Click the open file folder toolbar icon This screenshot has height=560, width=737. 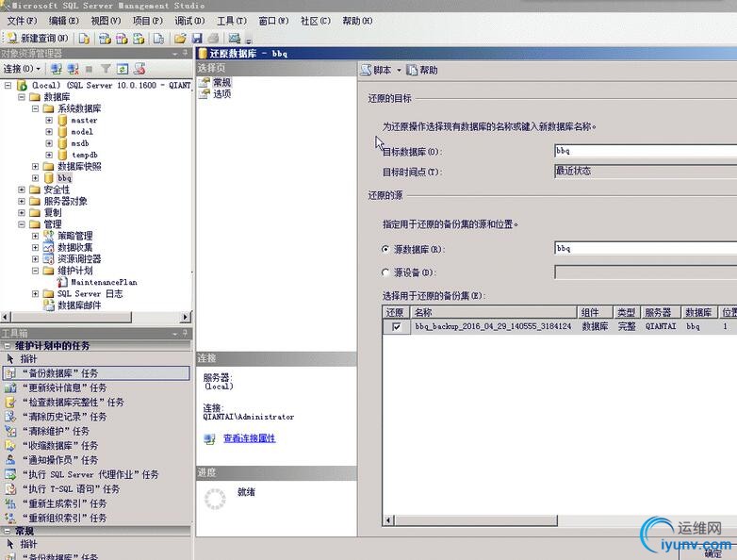[181, 38]
